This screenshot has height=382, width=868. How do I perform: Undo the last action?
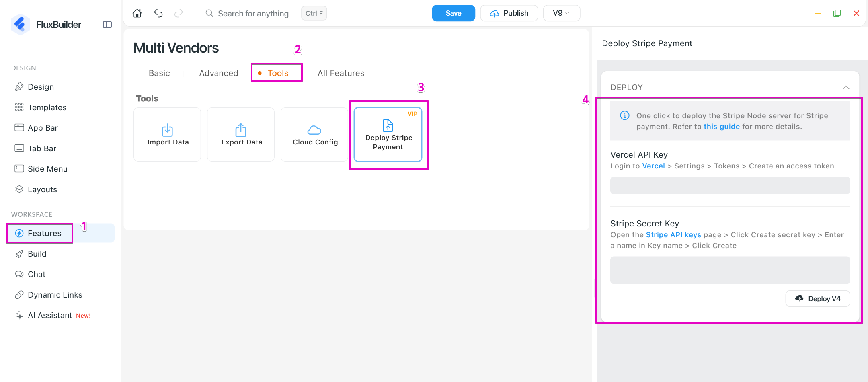pos(158,13)
